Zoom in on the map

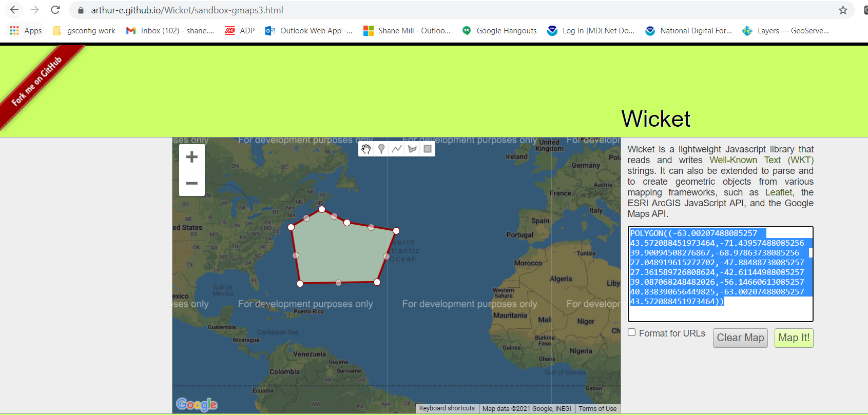coord(192,157)
